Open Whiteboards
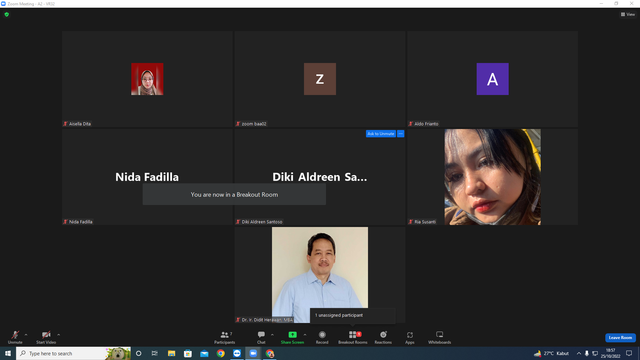Screen dimensions: 640x360 pyautogui.click(x=440, y=337)
